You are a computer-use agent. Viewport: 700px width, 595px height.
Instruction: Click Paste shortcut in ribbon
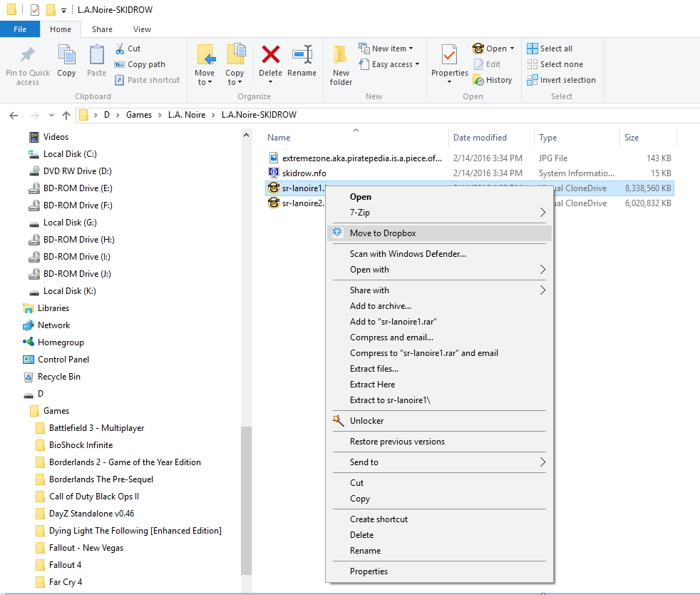pyautogui.click(x=148, y=80)
